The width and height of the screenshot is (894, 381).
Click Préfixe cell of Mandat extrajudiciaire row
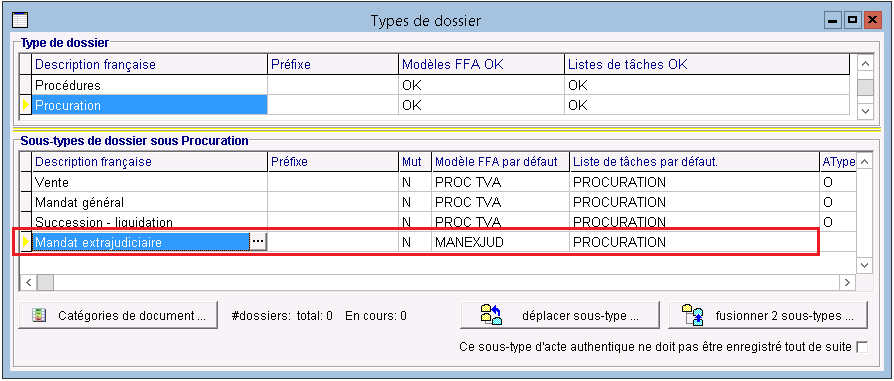coord(332,242)
